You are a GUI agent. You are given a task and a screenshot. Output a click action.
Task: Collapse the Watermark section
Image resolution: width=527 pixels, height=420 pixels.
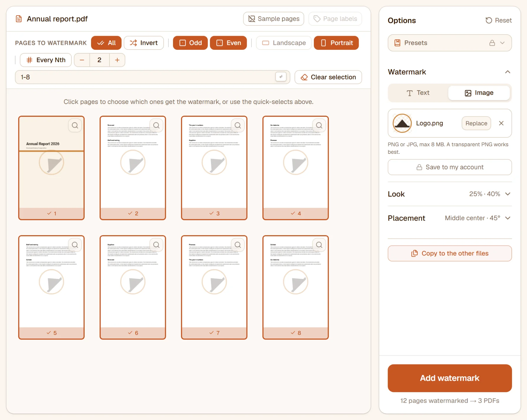508,72
